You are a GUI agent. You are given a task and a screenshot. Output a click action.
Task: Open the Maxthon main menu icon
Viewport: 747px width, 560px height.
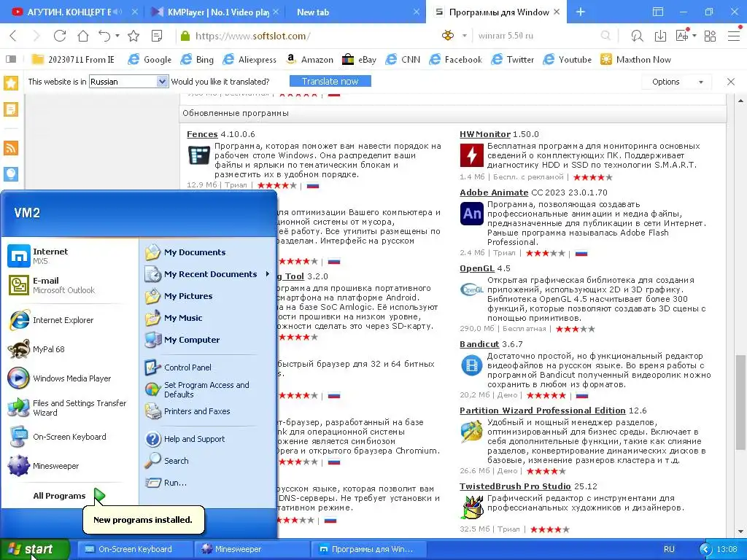click(734, 36)
